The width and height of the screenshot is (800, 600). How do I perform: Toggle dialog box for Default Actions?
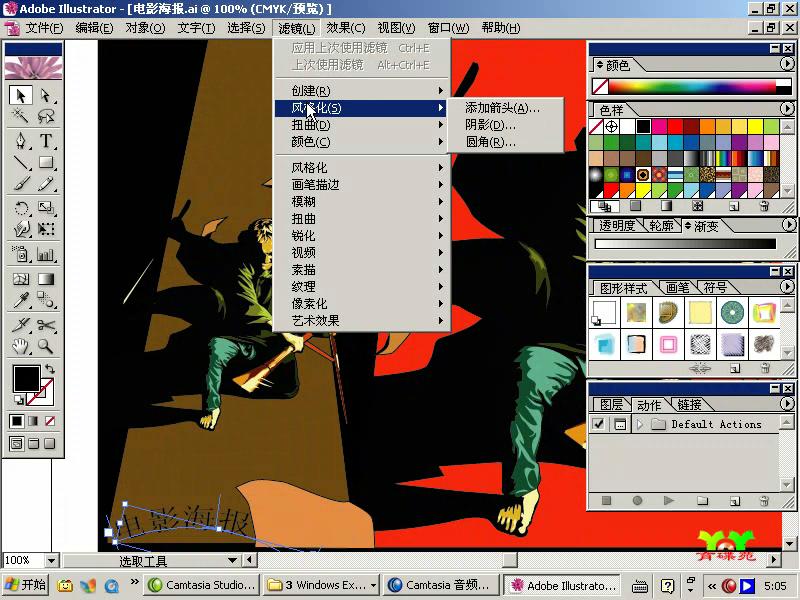[620, 424]
